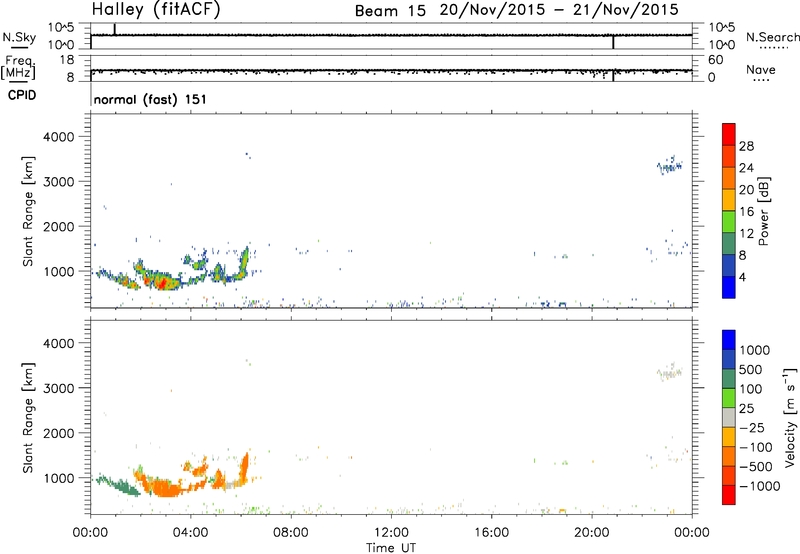Click the 'Beam 15' label
Viewport: 800px width, 554px height.
pyautogui.click(x=390, y=11)
